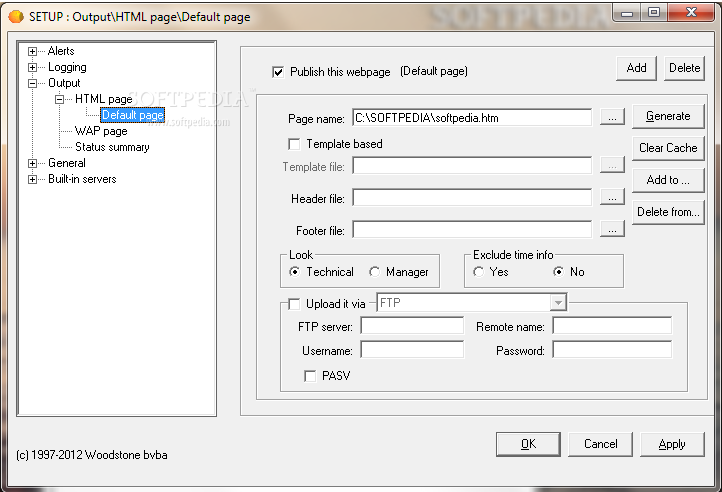Click the Apply button
Image resolution: width=722 pixels, height=492 pixels.
[672, 444]
